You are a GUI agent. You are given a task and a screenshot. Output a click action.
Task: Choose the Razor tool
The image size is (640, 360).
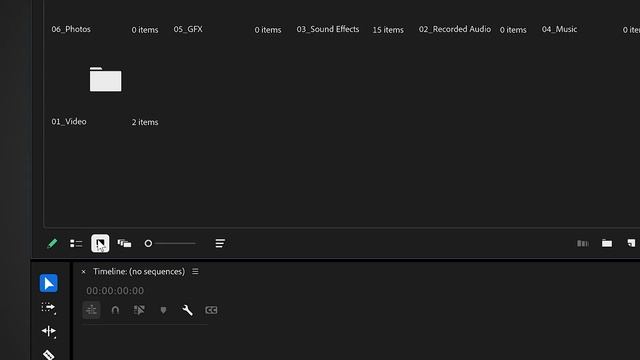pyautogui.click(x=49, y=354)
